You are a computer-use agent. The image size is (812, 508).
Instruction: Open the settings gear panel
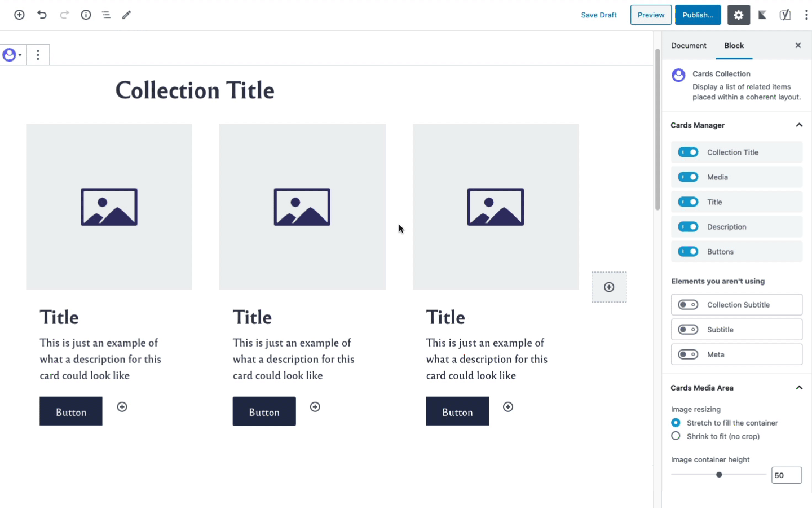tap(739, 15)
